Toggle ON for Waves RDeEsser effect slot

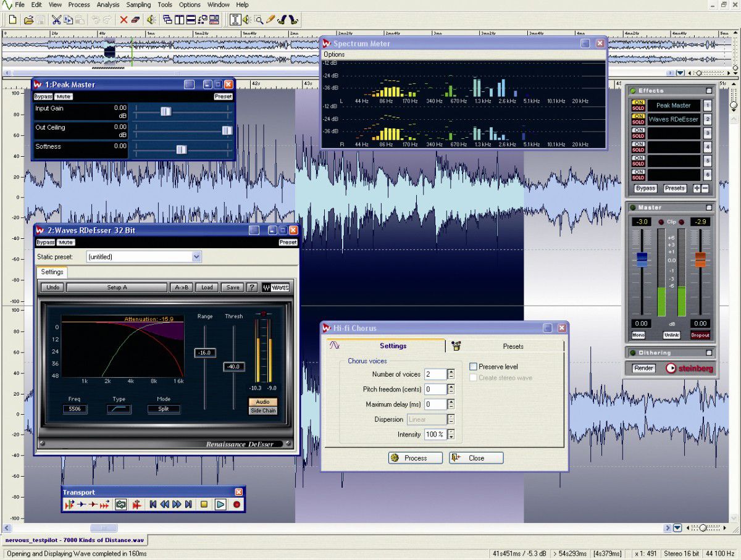click(x=638, y=116)
